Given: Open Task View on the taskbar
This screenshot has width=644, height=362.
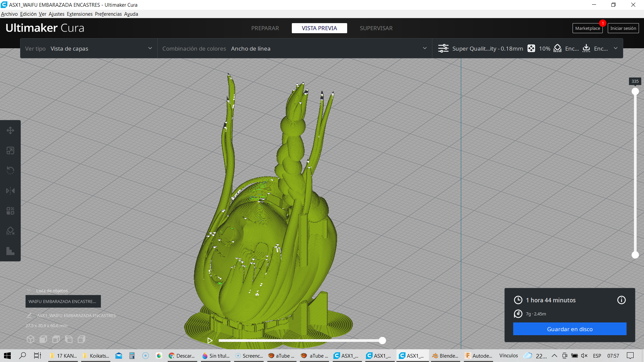Looking at the screenshot, I should 38,356.
